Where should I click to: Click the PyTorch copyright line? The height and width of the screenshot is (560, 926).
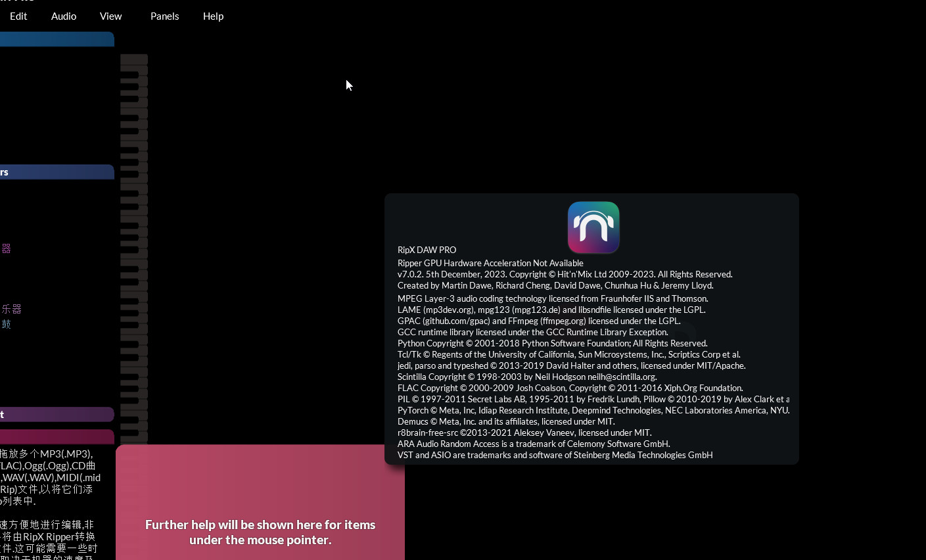[593, 410]
